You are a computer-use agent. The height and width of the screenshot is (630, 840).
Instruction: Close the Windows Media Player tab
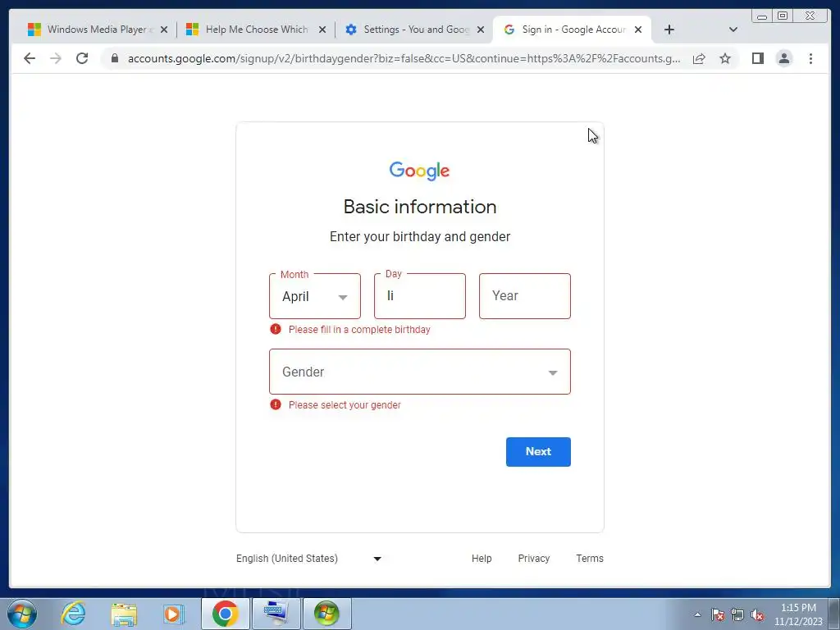[164, 30]
